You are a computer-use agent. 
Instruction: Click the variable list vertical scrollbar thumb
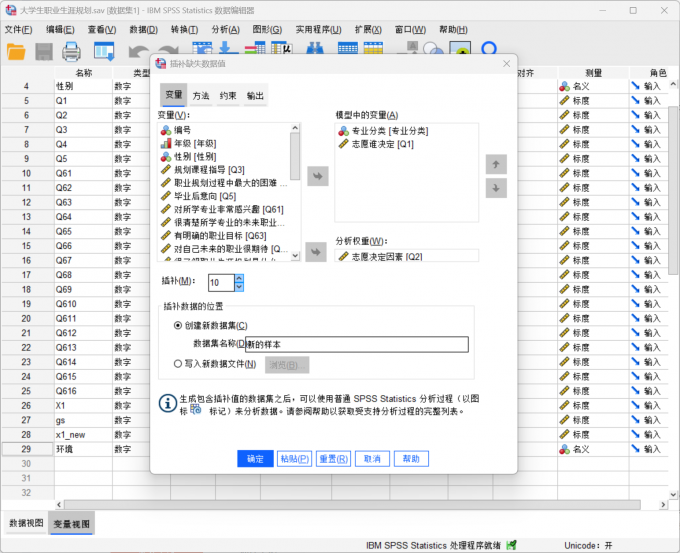(x=295, y=156)
